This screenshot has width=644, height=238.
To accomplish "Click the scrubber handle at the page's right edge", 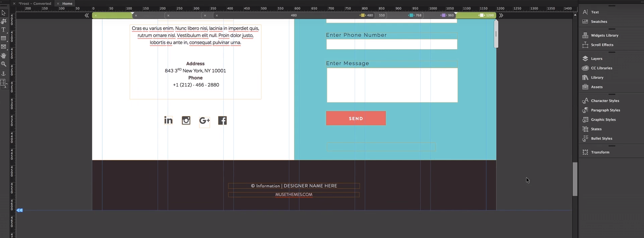I will [496, 34].
